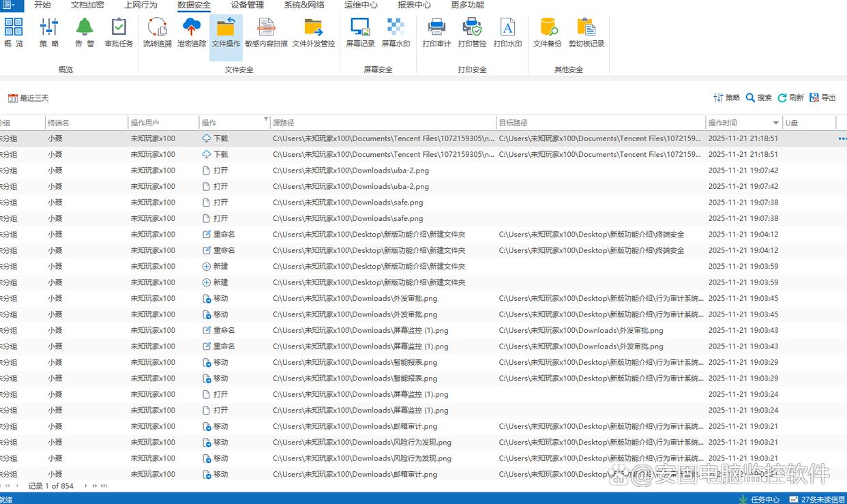Click the 告警 bell icon
Image resolution: width=847 pixels, height=504 pixels.
tap(85, 32)
